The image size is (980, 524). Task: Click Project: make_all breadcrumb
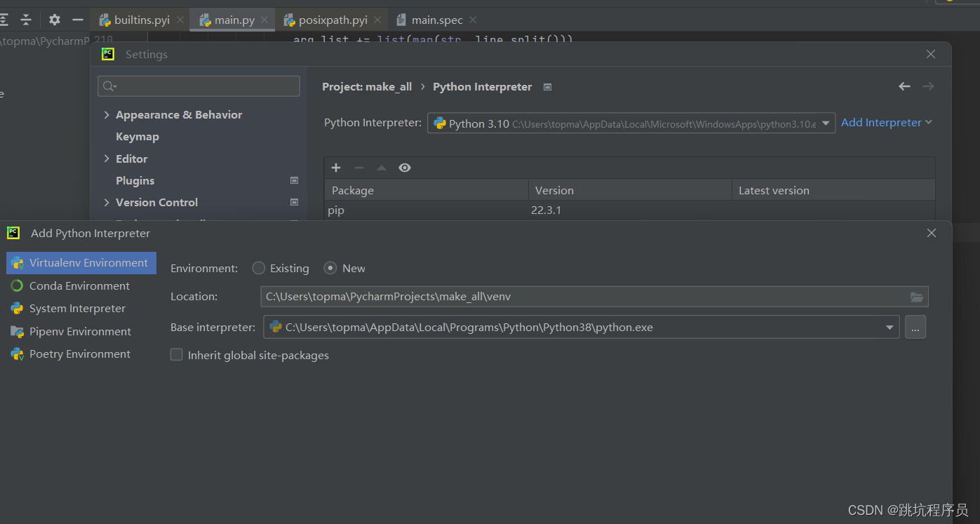[367, 87]
